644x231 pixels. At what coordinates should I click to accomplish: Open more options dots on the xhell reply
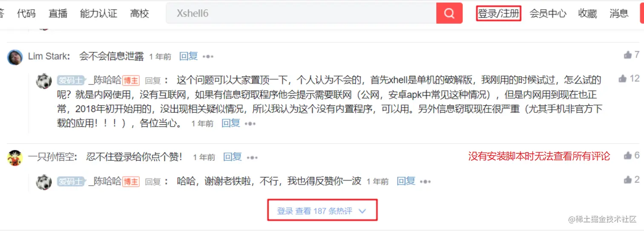coord(250,124)
